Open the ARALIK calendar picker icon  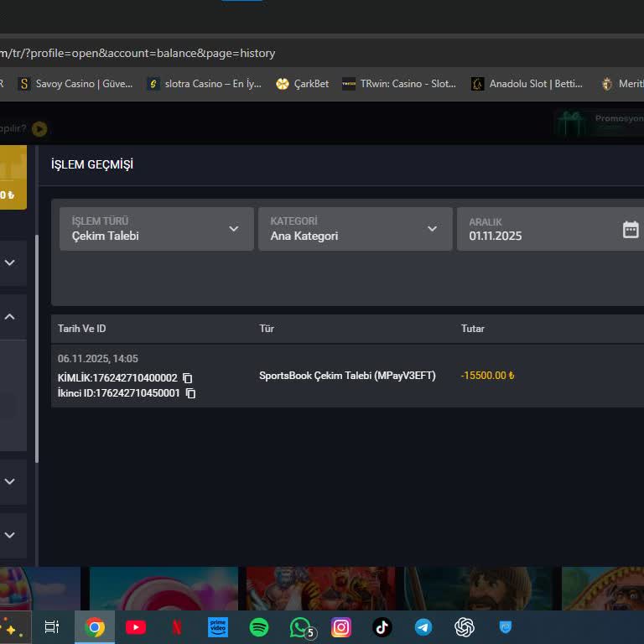pos(631,229)
